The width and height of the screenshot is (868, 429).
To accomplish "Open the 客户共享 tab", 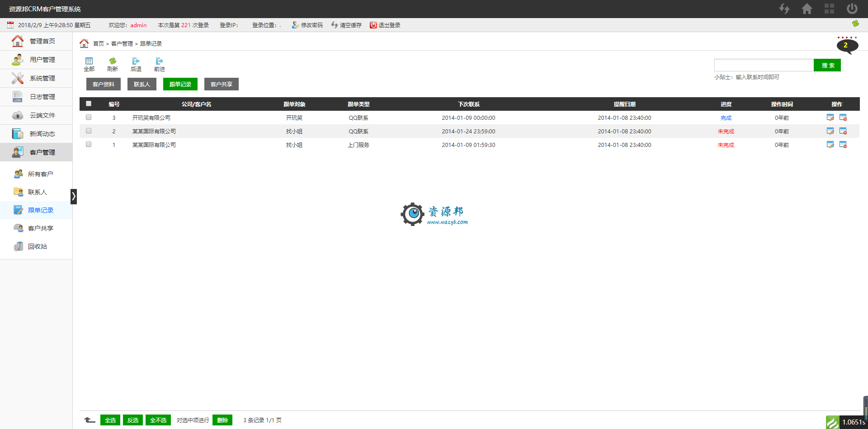I will 221,84.
